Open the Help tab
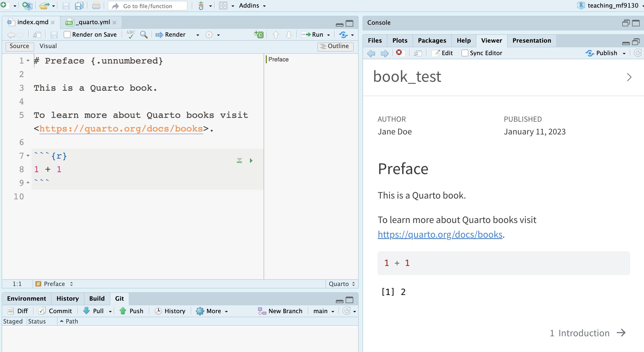Image resolution: width=644 pixels, height=352 pixels. tap(464, 40)
